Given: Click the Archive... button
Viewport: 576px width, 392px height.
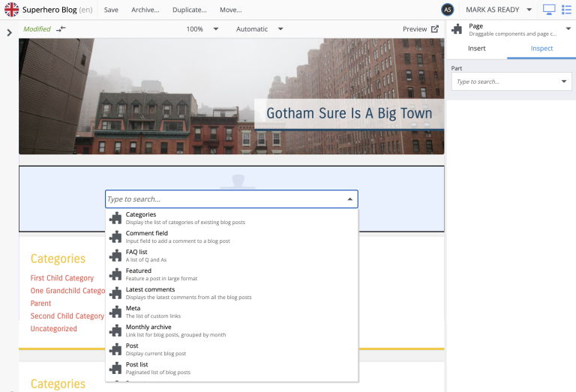Looking at the screenshot, I should (145, 10).
